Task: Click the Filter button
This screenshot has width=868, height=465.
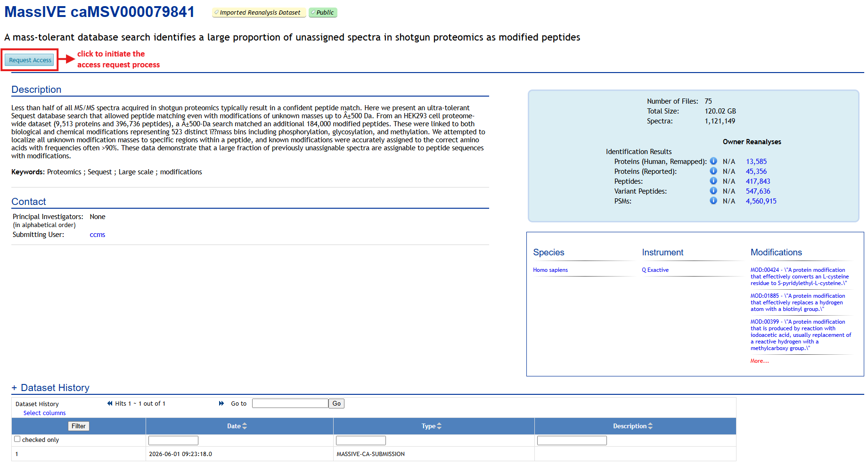Action: click(79, 426)
